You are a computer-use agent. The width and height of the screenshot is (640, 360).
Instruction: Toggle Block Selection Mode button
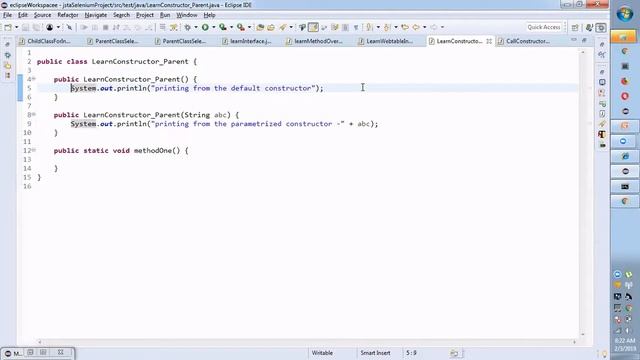345,27
